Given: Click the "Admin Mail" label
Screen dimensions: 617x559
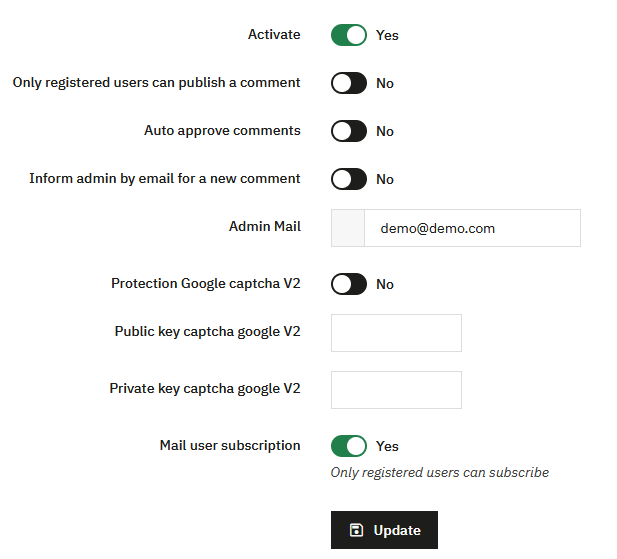Looking at the screenshot, I should [x=264, y=227].
